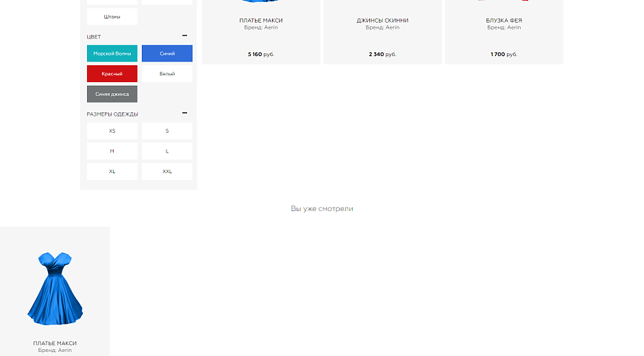Filter by size XL
This screenshot has height=356, width=644.
[112, 172]
